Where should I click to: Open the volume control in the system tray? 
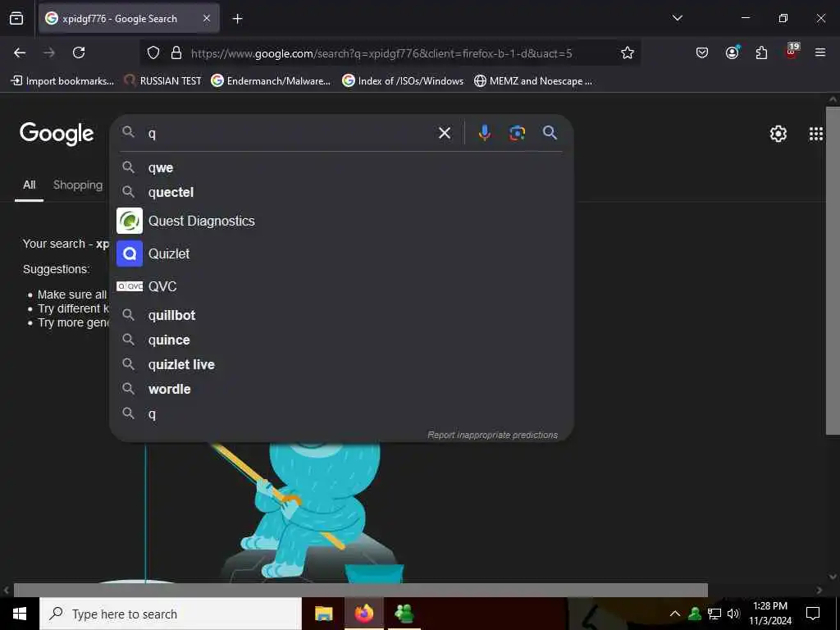pos(733,614)
